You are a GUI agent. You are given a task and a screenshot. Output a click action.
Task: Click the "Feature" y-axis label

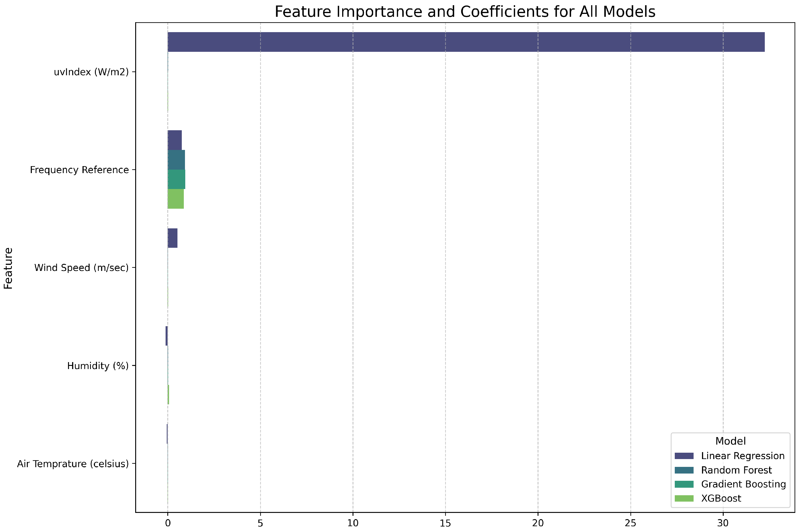tap(8, 268)
